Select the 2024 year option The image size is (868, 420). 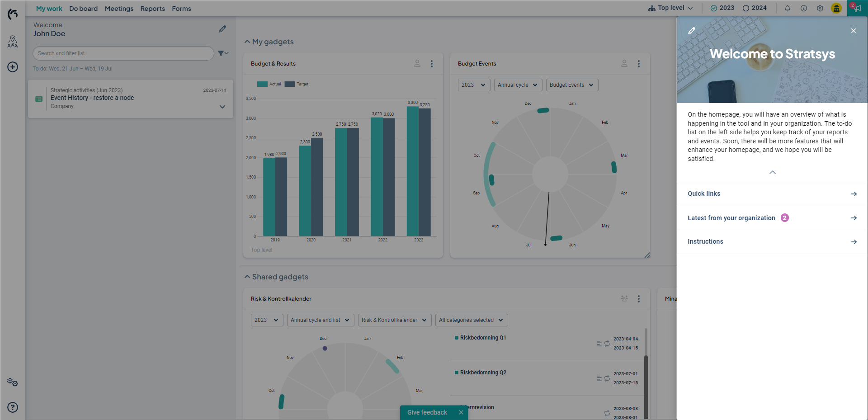(x=755, y=8)
